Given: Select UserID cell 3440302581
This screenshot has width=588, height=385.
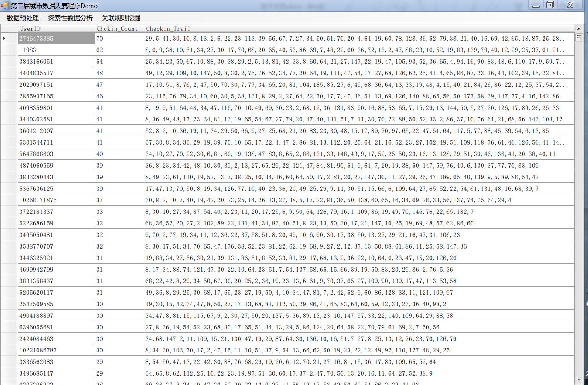Looking at the screenshot, I should point(56,119).
